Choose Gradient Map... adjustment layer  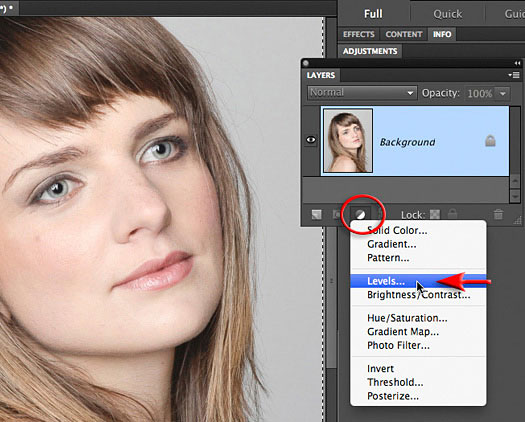click(418, 332)
